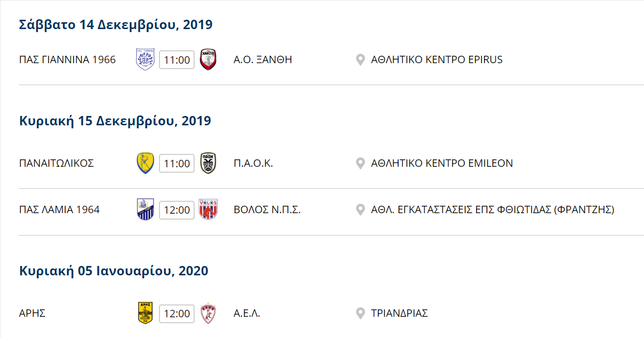The image size is (644, 338).
Task: Click the Α.Ο. Ξάνθη team logo
Action: 208,60
